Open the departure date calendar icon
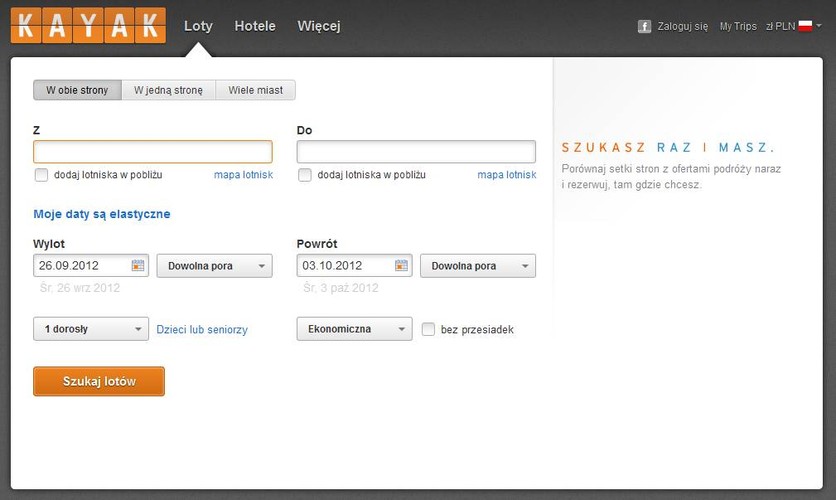 click(139, 266)
